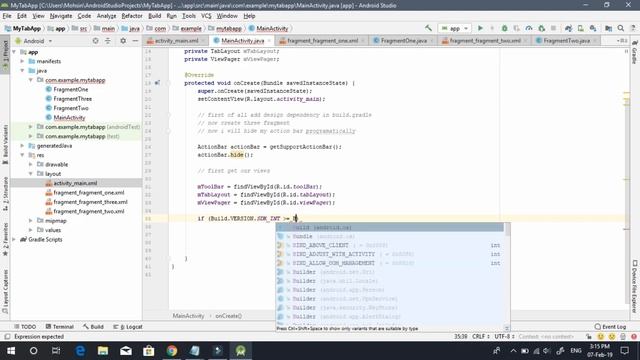Click UTF-8 encoding in status bar
Image resolution: width=640 pixels, height=360 pixels.
(x=504, y=337)
